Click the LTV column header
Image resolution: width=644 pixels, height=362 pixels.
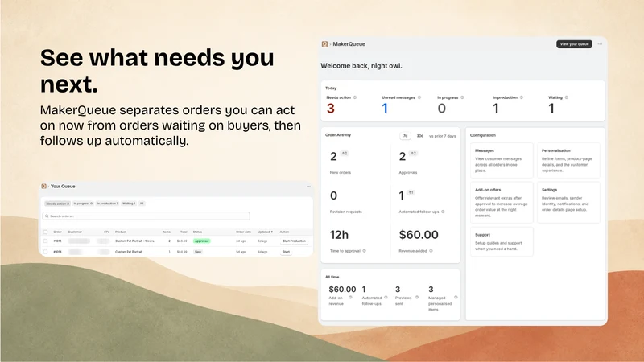pyautogui.click(x=107, y=232)
